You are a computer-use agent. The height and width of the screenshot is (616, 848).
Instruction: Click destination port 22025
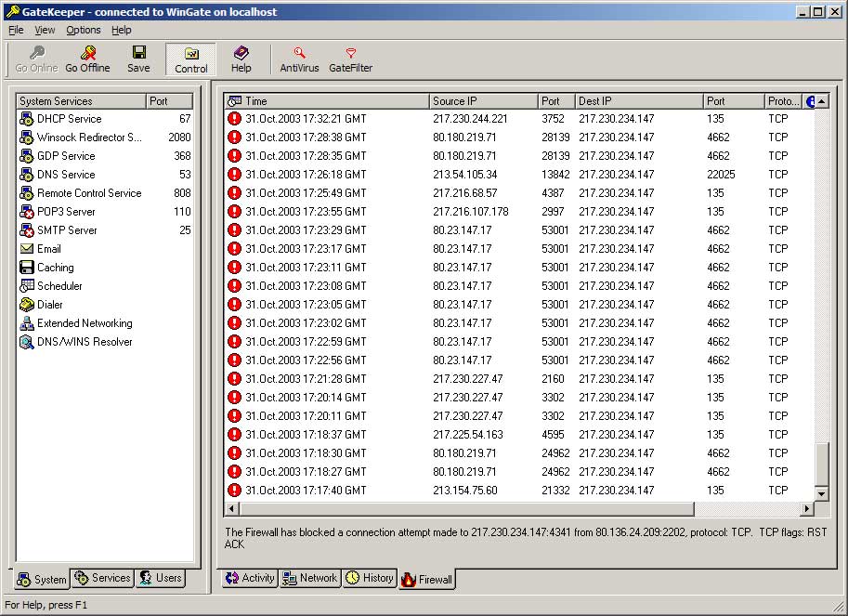[x=721, y=174]
